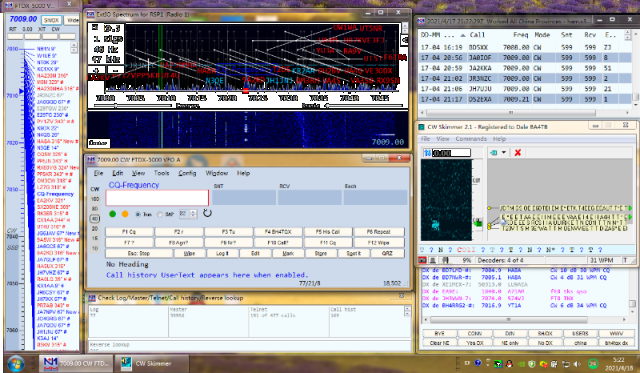Click the frequency input box in CW Skimmer

tap(451, 153)
